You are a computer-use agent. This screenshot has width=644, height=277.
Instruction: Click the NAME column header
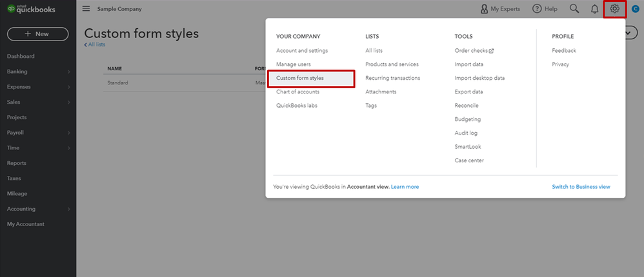pos(115,68)
